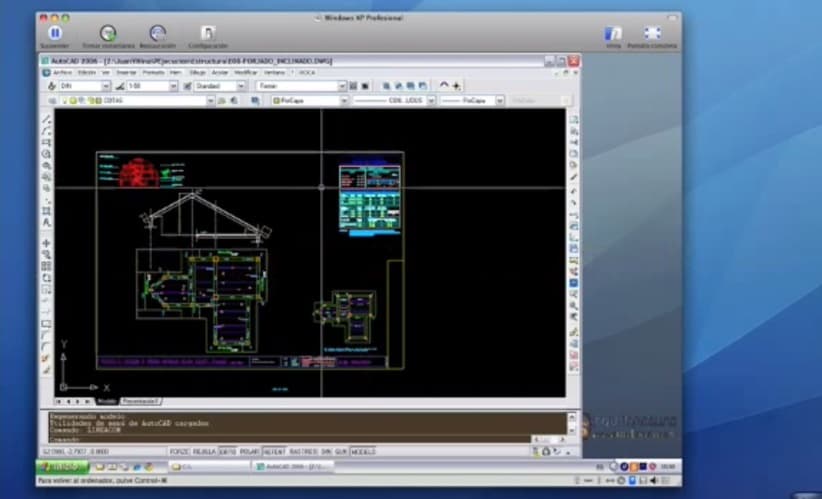Toggle POLAR tracking in status bar
Image resolution: width=822 pixels, height=499 pixels.
pos(250,451)
